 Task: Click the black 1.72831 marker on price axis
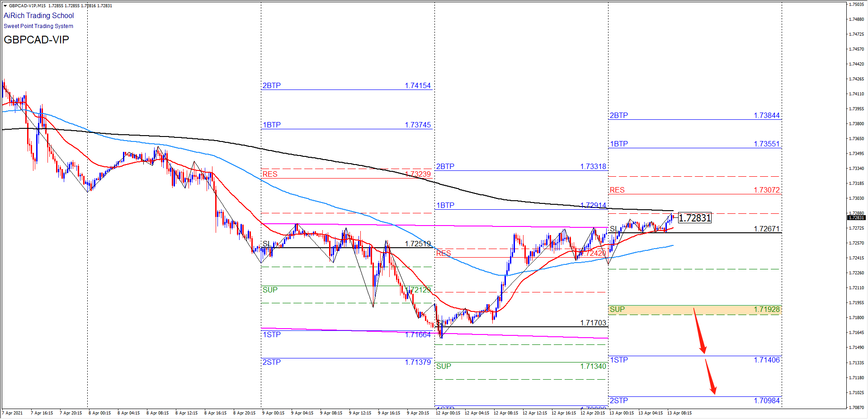(x=856, y=218)
